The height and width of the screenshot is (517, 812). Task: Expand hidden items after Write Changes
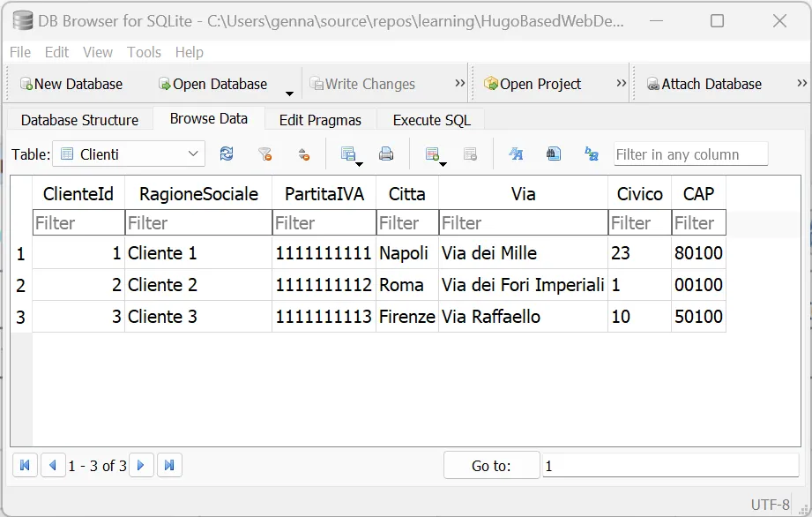[x=459, y=83]
